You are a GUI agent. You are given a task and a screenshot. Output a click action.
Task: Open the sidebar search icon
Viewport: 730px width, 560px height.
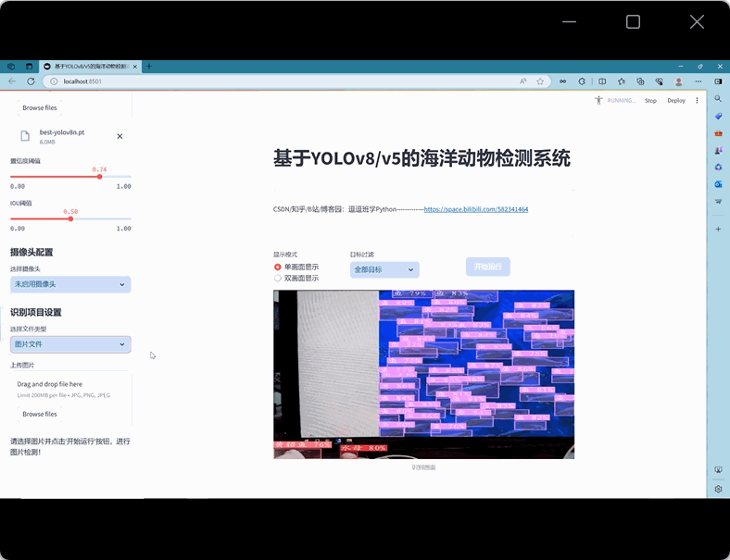(x=718, y=99)
